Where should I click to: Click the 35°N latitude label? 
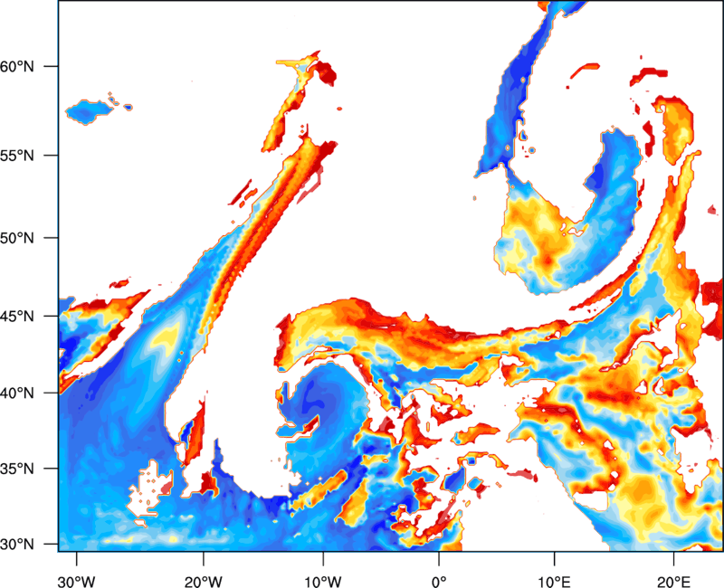[x=17, y=469]
